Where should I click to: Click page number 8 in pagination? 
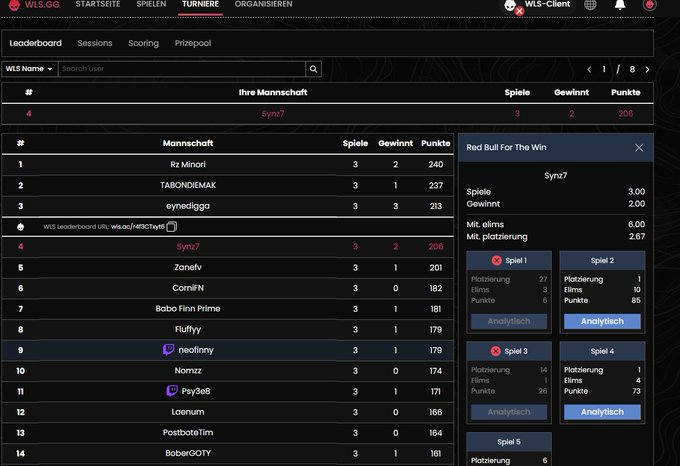point(632,69)
